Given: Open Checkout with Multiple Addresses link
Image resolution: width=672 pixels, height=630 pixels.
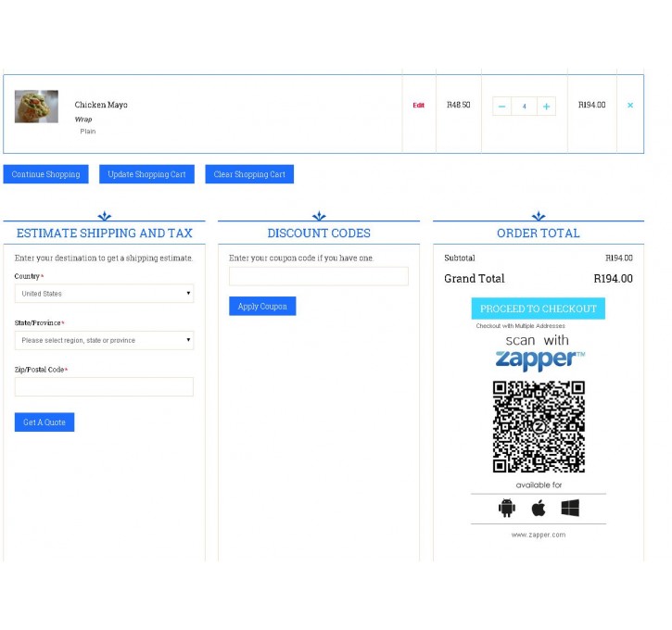Looking at the screenshot, I should 520,326.
